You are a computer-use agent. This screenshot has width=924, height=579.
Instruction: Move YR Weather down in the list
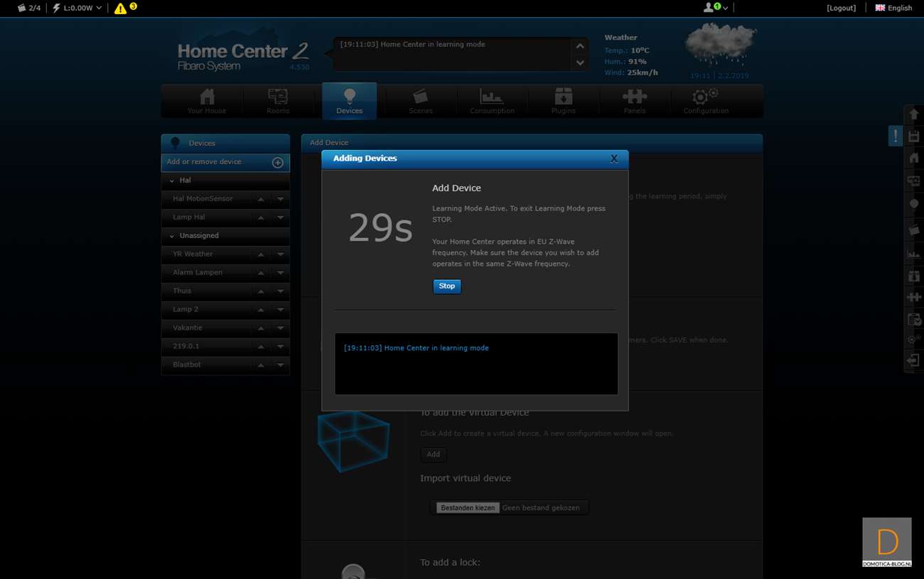280,254
